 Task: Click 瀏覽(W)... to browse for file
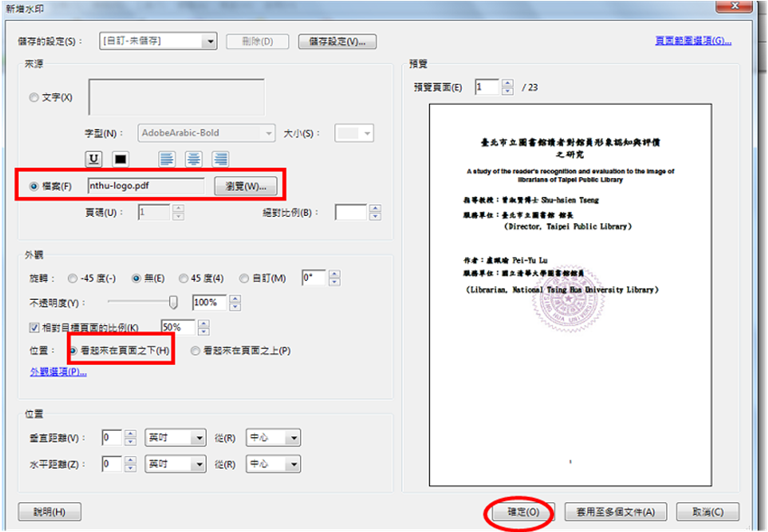[x=245, y=186]
